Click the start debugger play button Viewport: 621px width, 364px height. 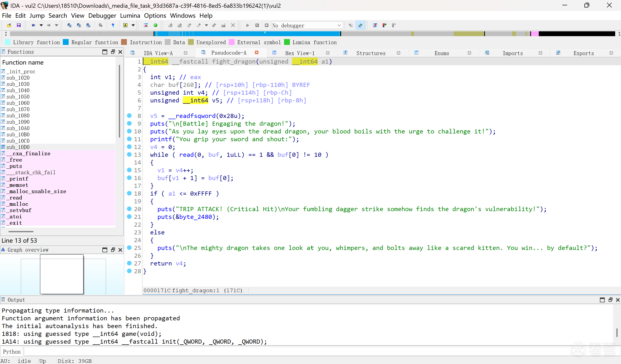pyautogui.click(x=247, y=25)
